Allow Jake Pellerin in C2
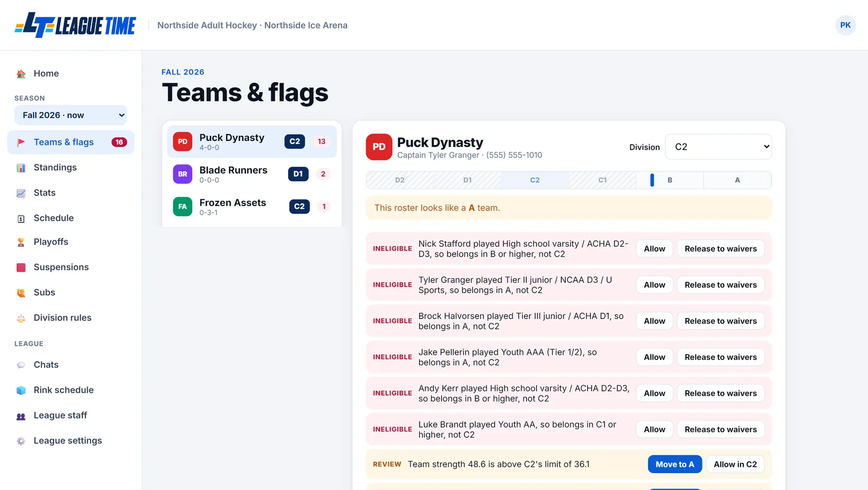Viewport: 868px width, 490px height. tap(654, 357)
